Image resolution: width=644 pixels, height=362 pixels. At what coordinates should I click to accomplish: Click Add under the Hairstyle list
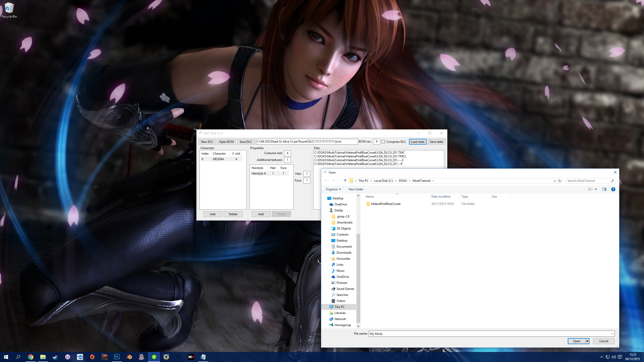point(261,214)
